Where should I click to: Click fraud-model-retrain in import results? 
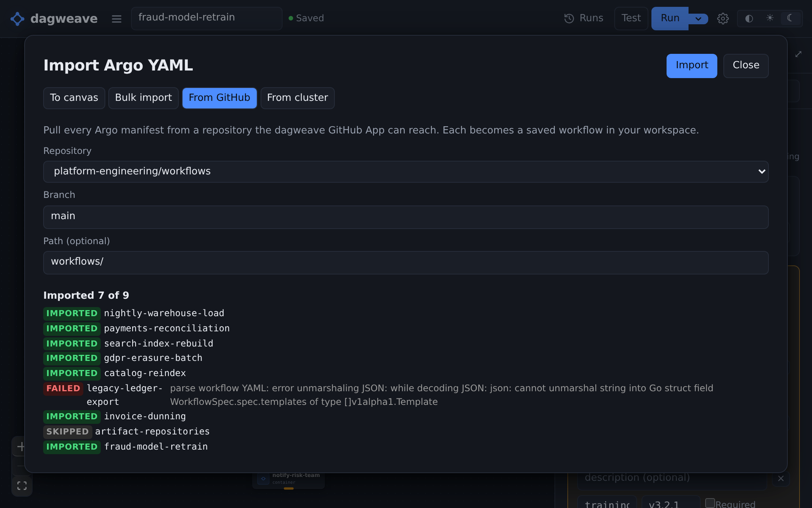coord(156,447)
